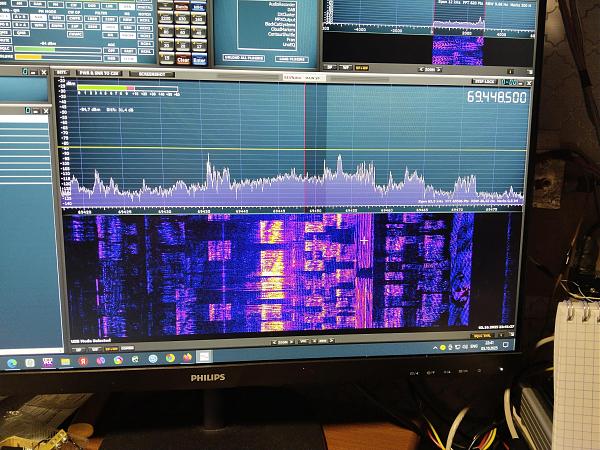Click zoom control under top-right mini waterfall
Image resolution: width=600 pixels, height=450 pixels.
point(430,70)
